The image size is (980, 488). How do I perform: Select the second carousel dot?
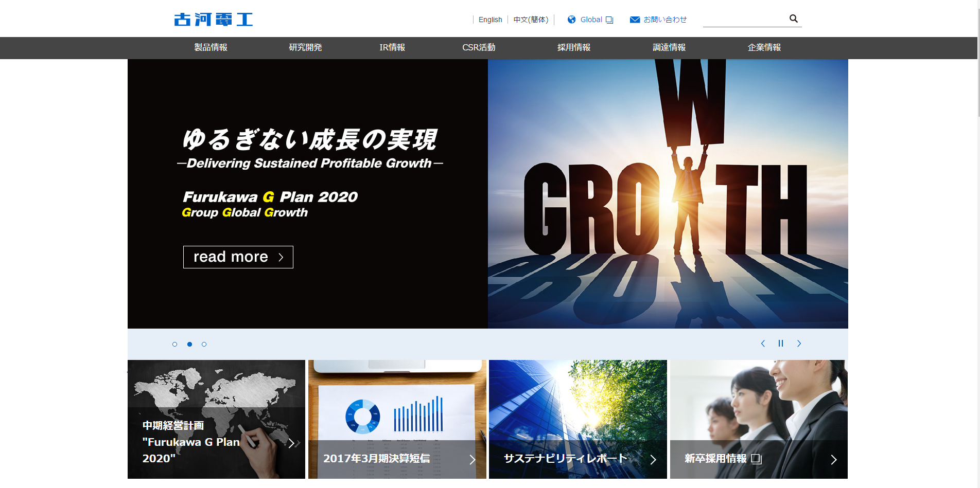[189, 344]
